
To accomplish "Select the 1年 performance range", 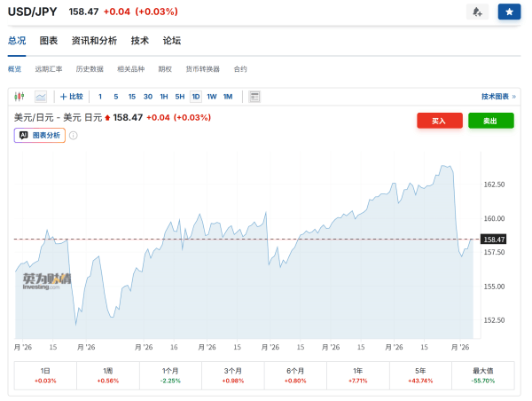I will coord(358,375).
